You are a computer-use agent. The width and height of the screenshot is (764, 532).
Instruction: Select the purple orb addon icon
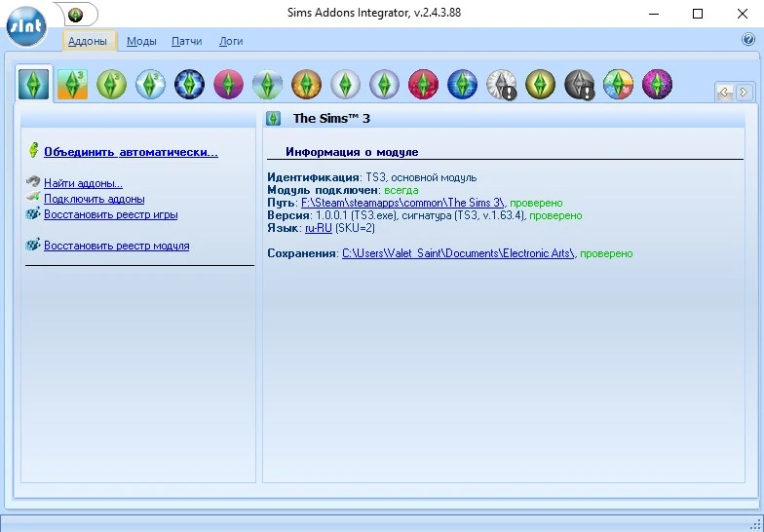(657, 84)
